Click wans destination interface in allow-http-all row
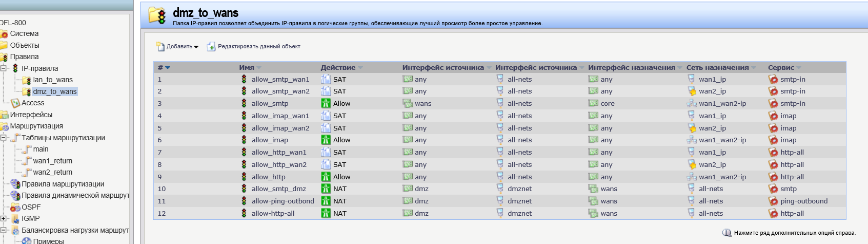The height and width of the screenshot is (244, 868). pos(609,213)
